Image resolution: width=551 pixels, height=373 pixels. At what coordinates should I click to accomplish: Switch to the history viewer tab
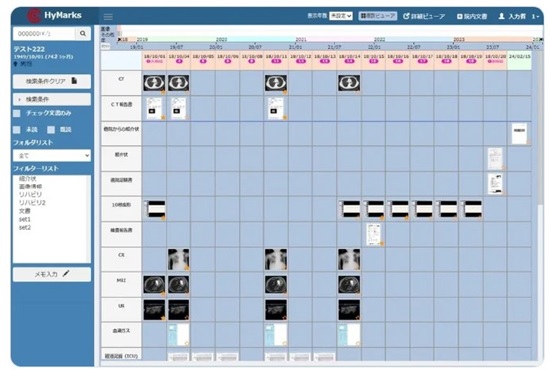point(378,16)
